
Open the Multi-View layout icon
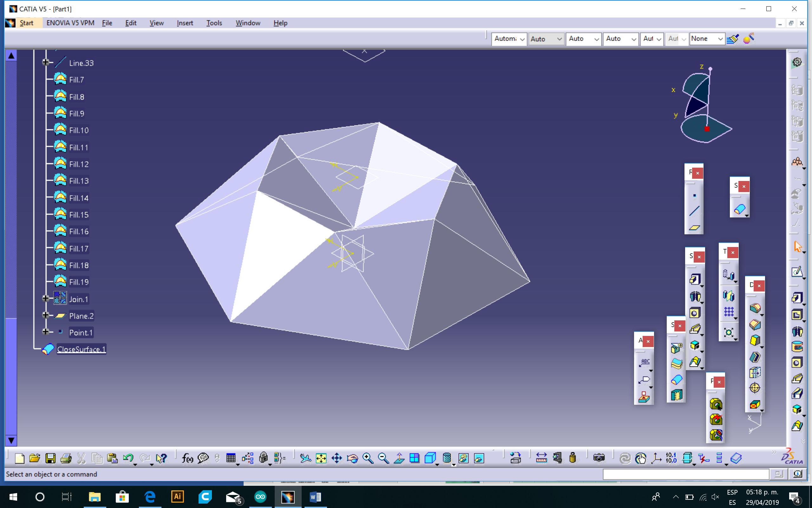click(414, 458)
